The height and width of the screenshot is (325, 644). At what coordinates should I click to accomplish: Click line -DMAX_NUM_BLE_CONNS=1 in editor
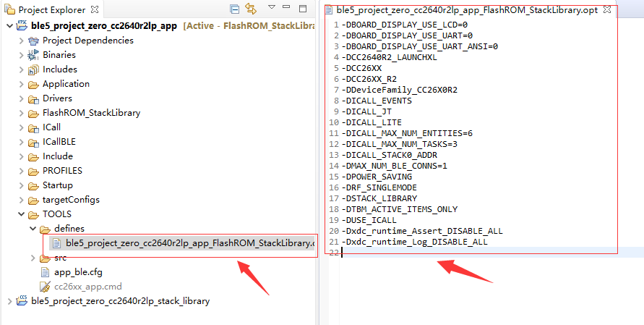pyautogui.click(x=395, y=166)
